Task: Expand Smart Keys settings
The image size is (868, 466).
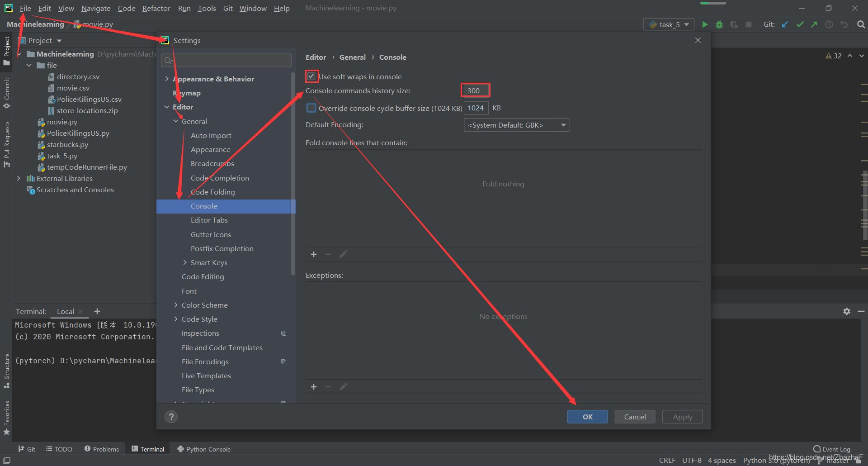Action: coord(185,262)
